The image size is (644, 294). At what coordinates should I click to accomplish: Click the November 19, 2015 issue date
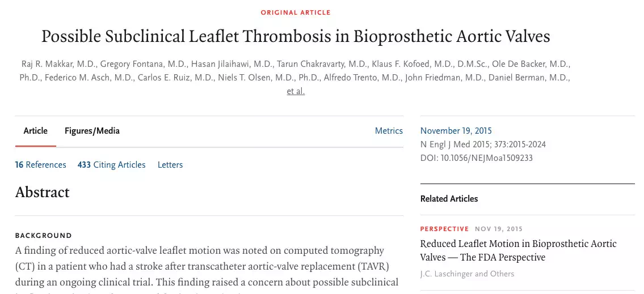click(x=456, y=131)
